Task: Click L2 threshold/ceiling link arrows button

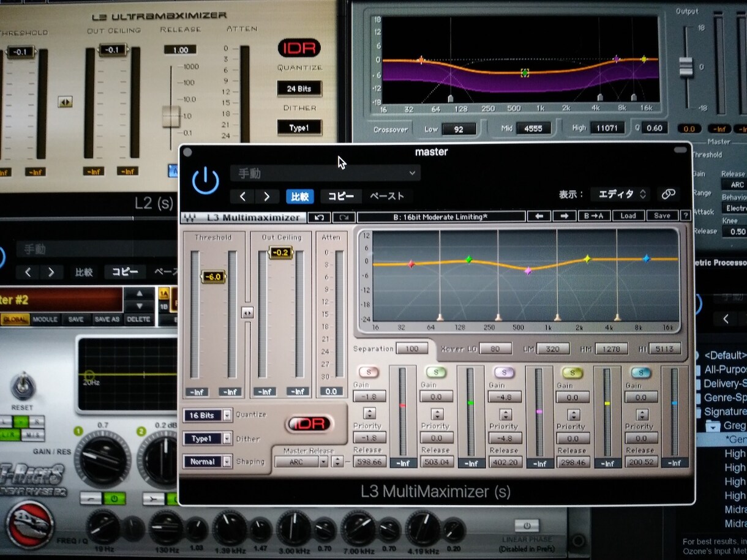Action: [x=65, y=102]
